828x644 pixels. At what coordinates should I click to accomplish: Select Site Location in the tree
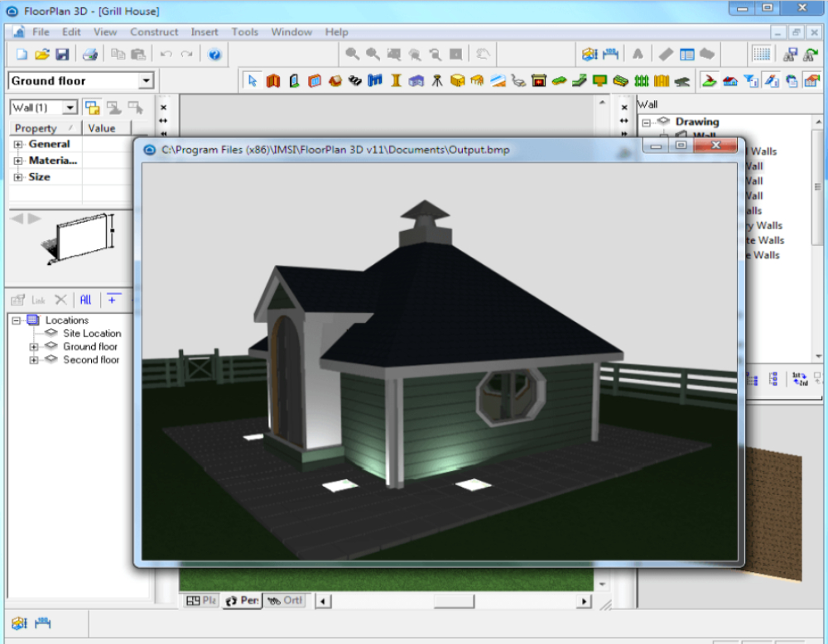click(92, 334)
